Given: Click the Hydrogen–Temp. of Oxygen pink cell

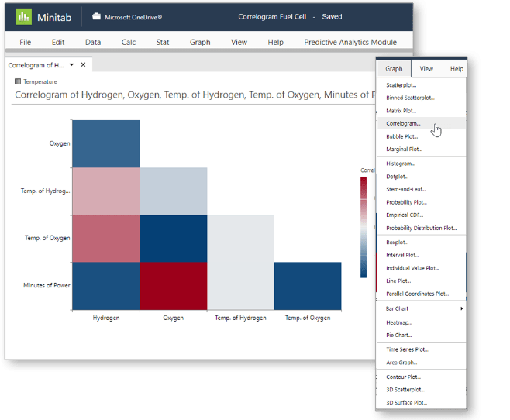Looking at the screenshot, I should point(106,239).
